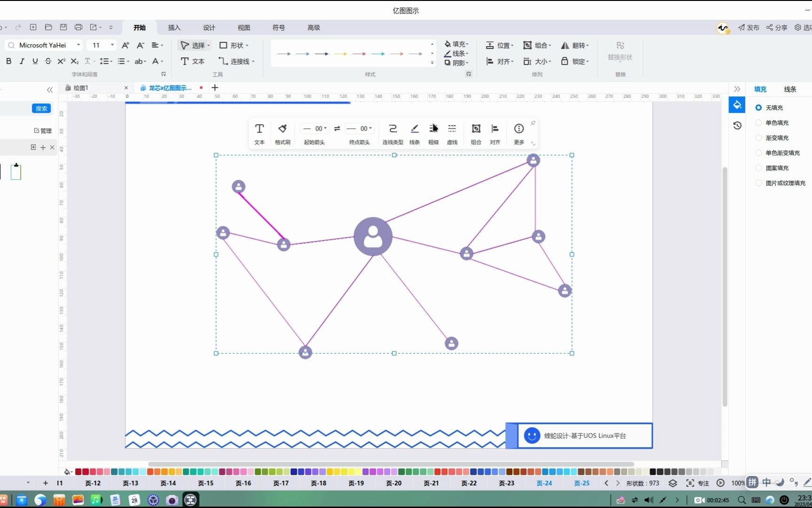Image resolution: width=812 pixels, height=508 pixels.
Task: Click the dashed line (虚线) icon
Action: tap(452, 129)
